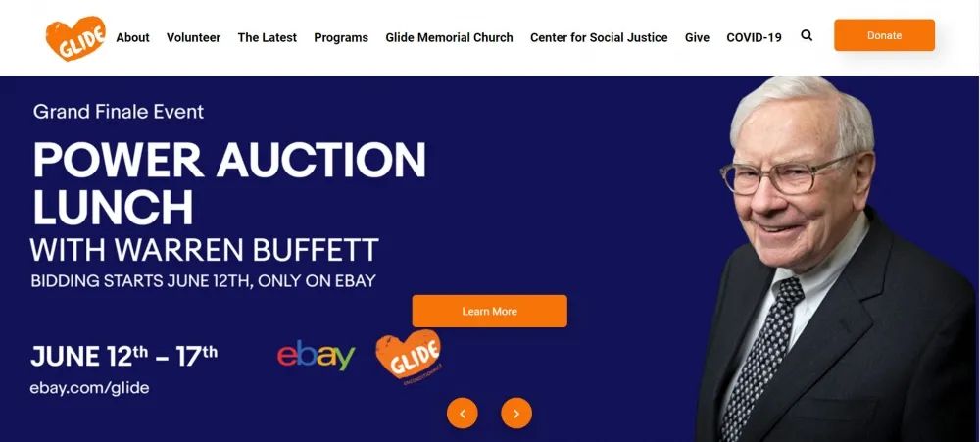Image resolution: width=980 pixels, height=442 pixels.
Task: Open the Give navigation item
Action: tap(697, 37)
